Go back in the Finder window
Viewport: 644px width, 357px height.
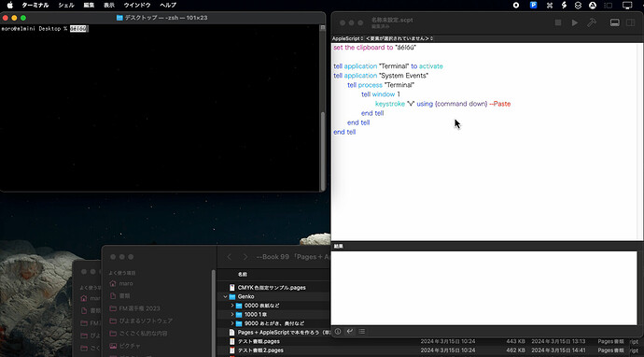click(x=230, y=257)
